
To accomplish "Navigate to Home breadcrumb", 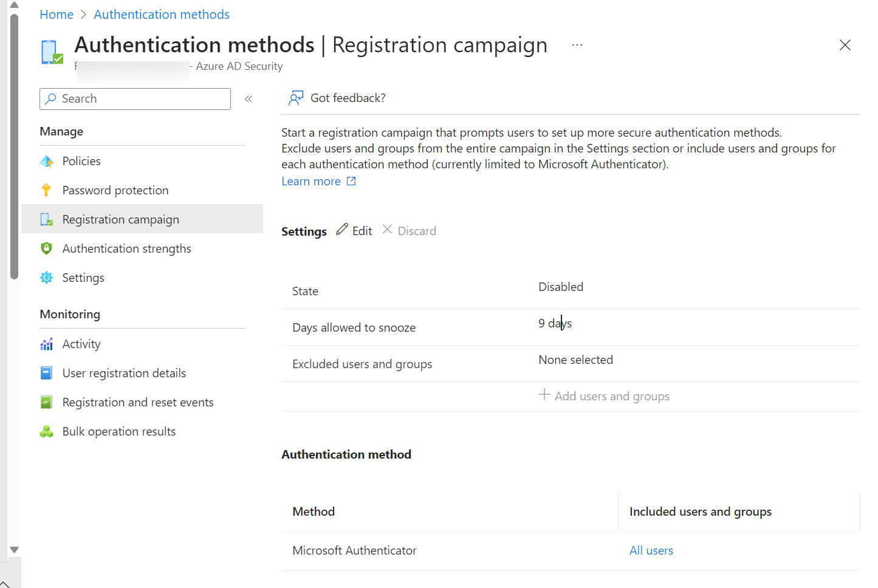I will click(x=57, y=15).
